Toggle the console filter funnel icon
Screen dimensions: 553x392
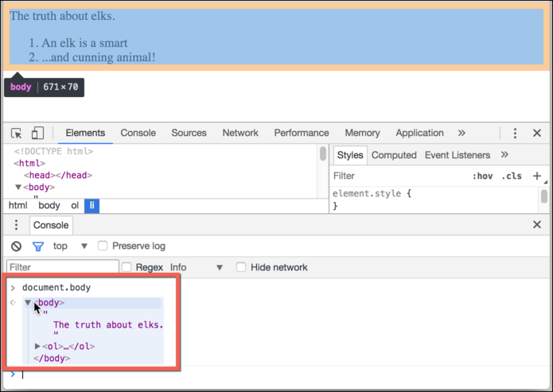click(37, 246)
